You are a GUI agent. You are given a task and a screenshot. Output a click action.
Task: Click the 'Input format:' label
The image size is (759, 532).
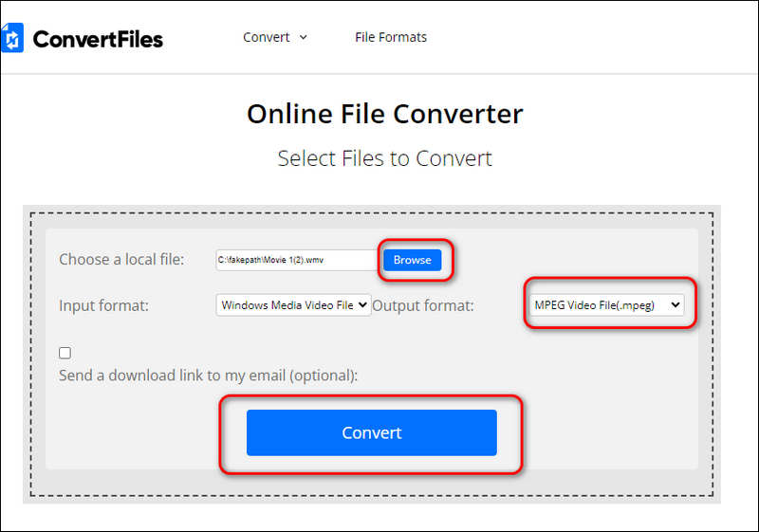pyautogui.click(x=103, y=305)
